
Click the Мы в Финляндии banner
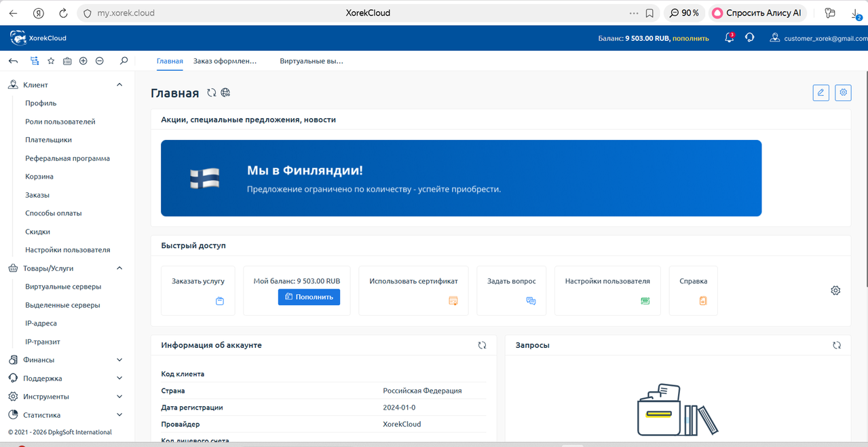[461, 178]
